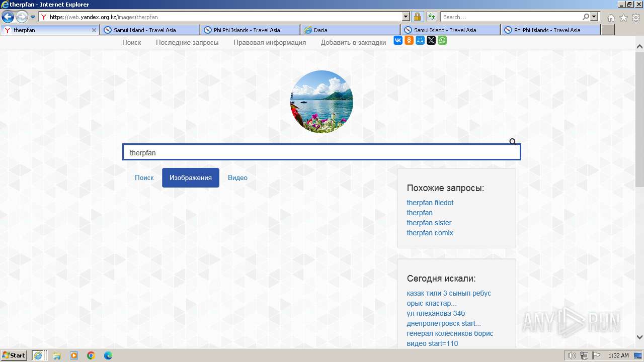Open the security lock report icon

coord(418,17)
